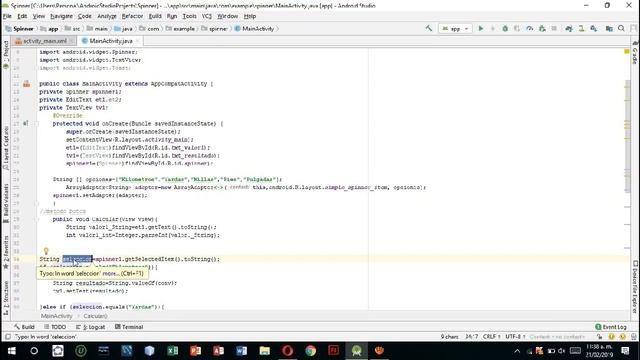
Task: Open the Tools menu
Action: click(189, 16)
